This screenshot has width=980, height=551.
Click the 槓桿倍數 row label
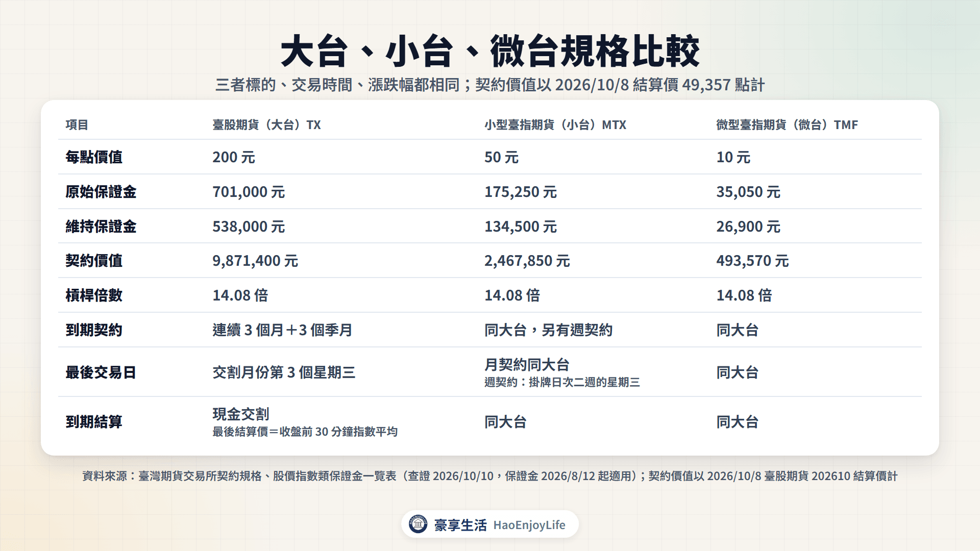94,295
